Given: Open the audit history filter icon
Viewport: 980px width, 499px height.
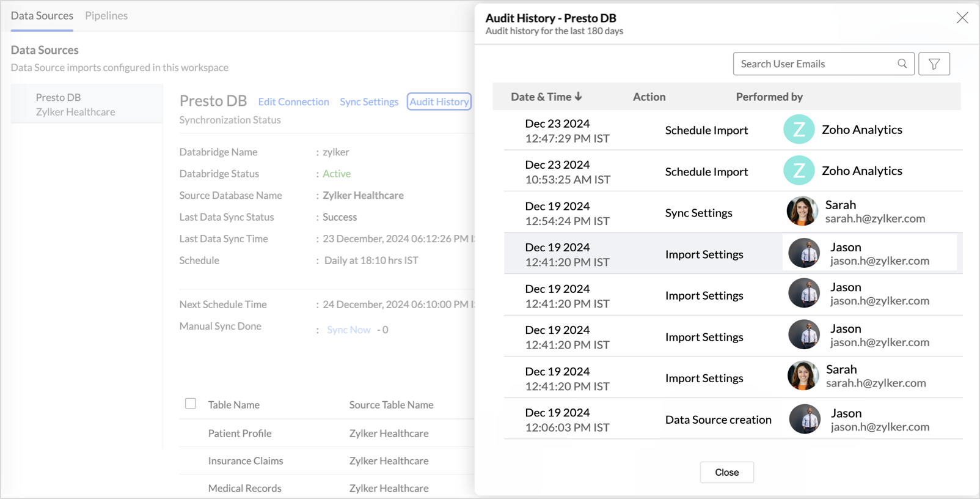Looking at the screenshot, I should (934, 64).
